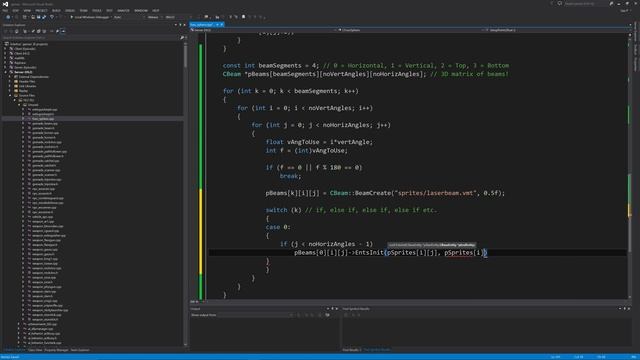Click the New Project toolbar icon
The image size is (640, 360).
click(x=24, y=17)
